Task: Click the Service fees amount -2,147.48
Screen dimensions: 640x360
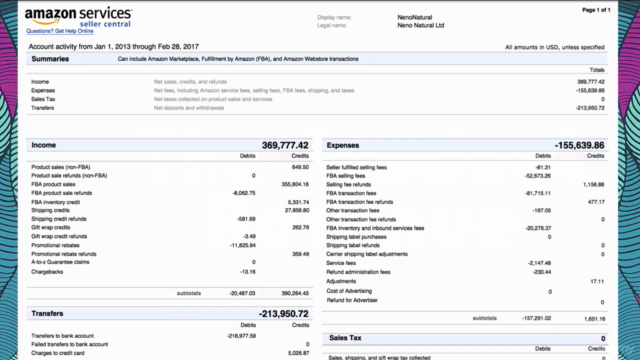Action: (539, 263)
